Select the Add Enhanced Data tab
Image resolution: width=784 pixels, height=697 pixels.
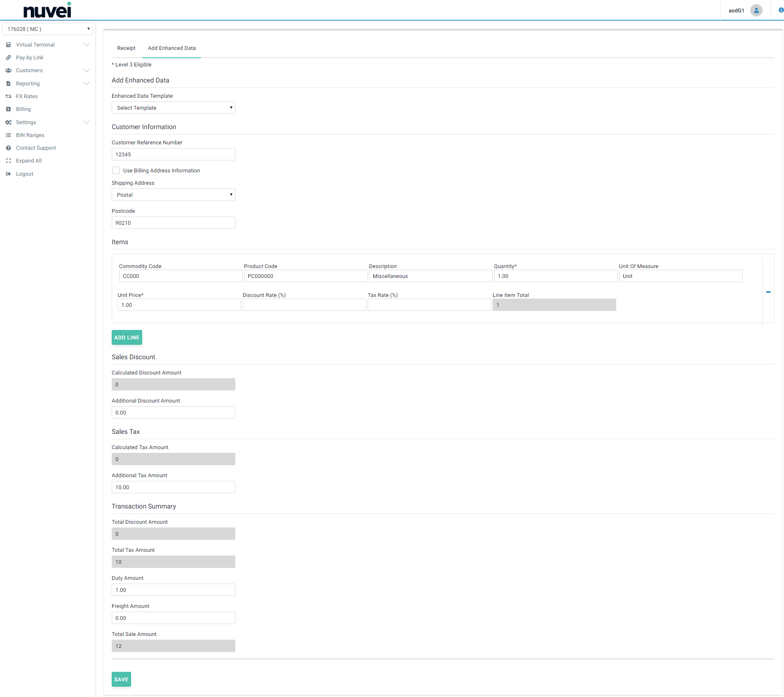pos(171,48)
